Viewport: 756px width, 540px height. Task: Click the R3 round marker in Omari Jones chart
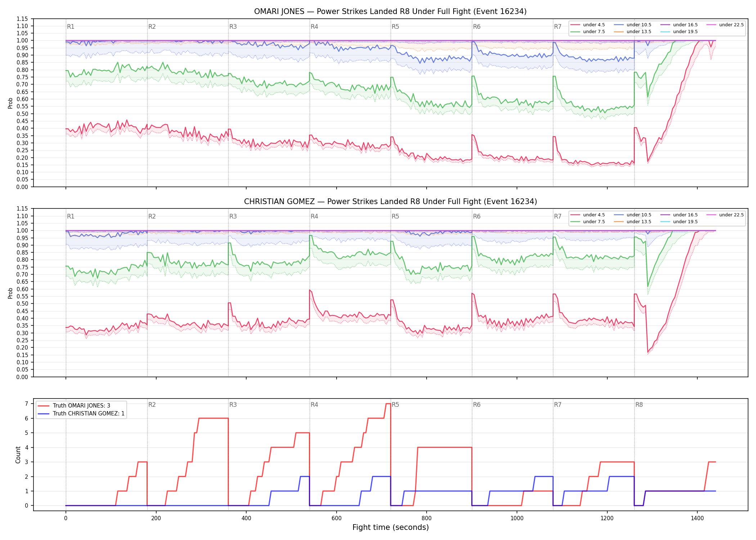(233, 27)
